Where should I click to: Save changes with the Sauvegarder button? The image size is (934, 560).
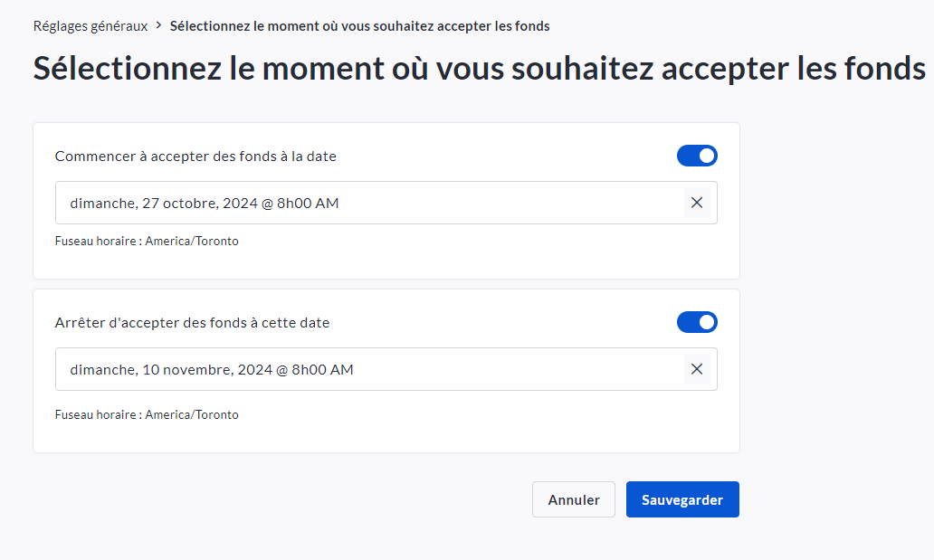682,499
